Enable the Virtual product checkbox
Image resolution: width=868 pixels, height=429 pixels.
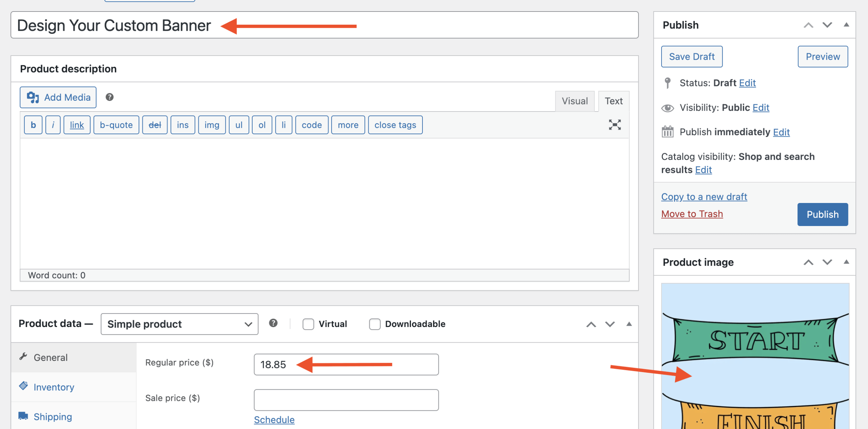308,324
